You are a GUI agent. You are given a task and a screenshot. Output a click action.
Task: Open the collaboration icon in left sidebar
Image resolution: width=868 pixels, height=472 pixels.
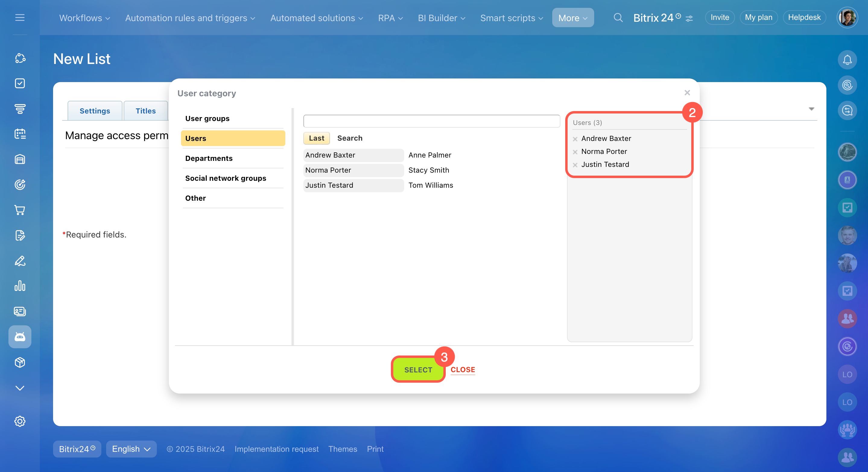click(x=20, y=58)
